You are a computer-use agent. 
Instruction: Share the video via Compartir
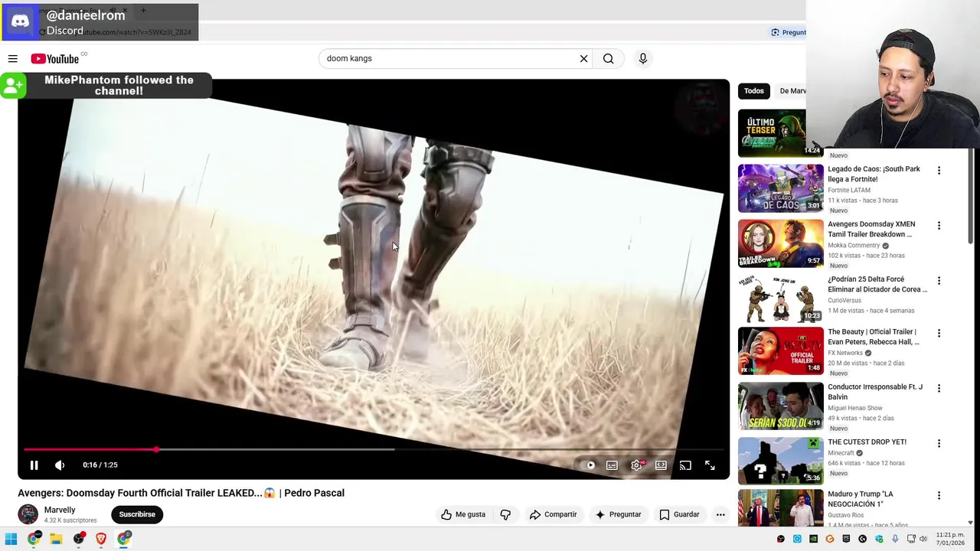click(x=553, y=514)
